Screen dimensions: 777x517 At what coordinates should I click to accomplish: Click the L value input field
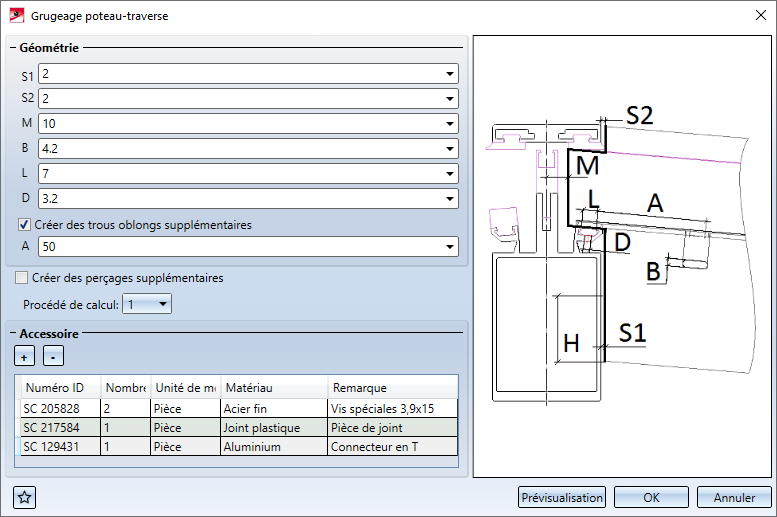(x=238, y=174)
